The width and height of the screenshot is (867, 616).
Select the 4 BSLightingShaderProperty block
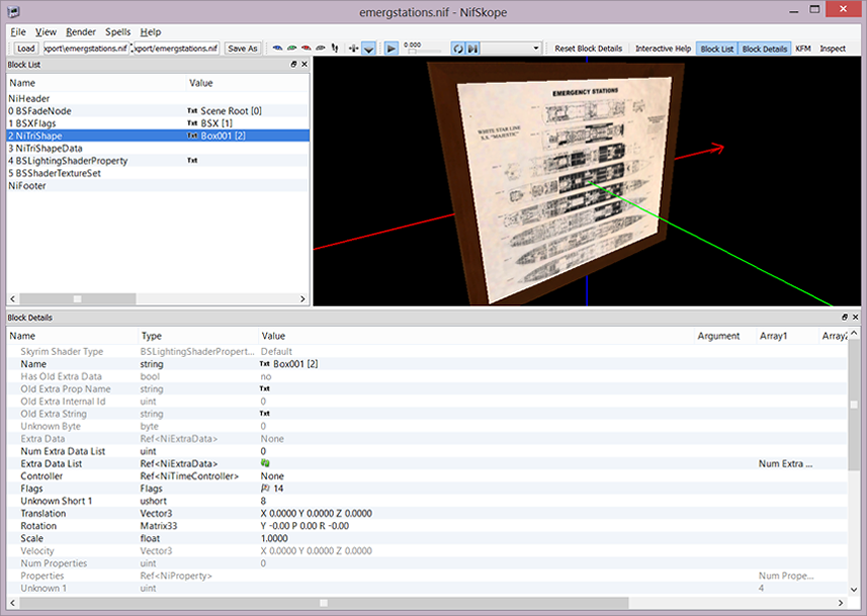(x=157, y=160)
